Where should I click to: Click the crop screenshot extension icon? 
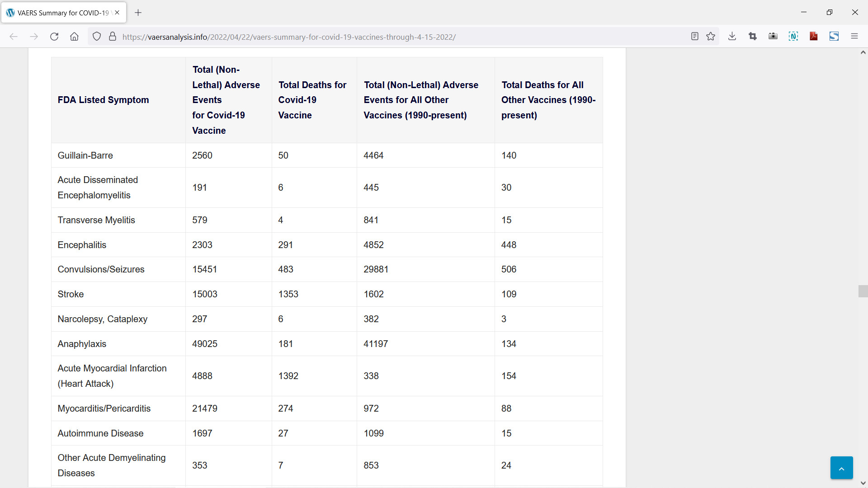point(753,37)
